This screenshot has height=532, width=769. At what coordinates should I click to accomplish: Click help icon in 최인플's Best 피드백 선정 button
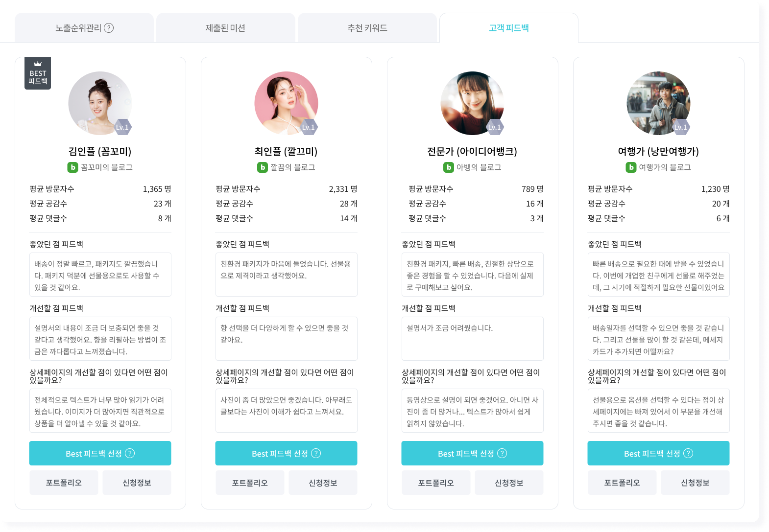click(x=316, y=453)
